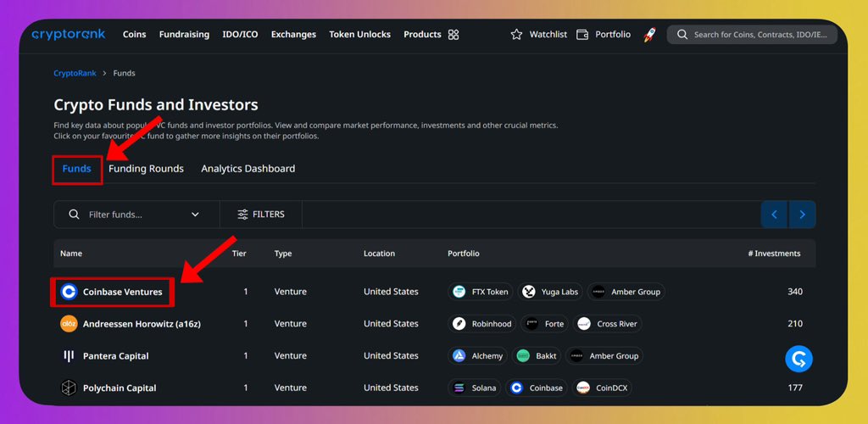The height and width of the screenshot is (424, 868).
Task: Click the Coinbase Ventures logo icon
Action: click(x=69, y=292)
